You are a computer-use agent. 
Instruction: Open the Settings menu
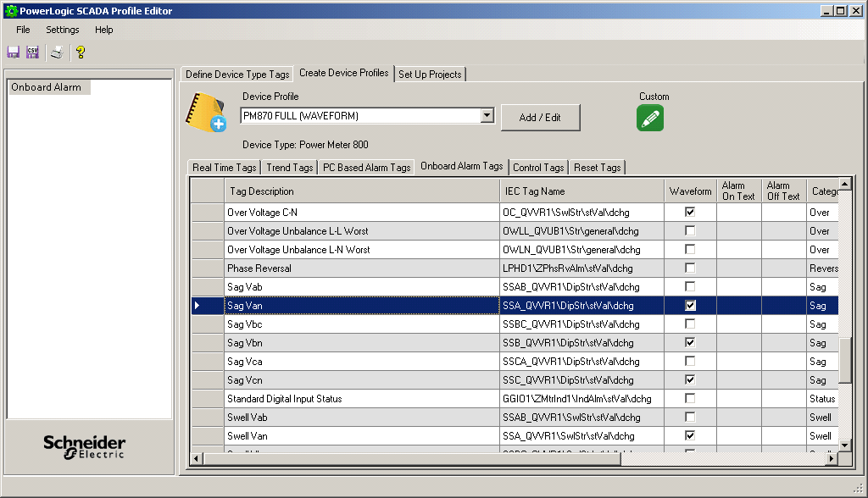[x=63, y=30]
